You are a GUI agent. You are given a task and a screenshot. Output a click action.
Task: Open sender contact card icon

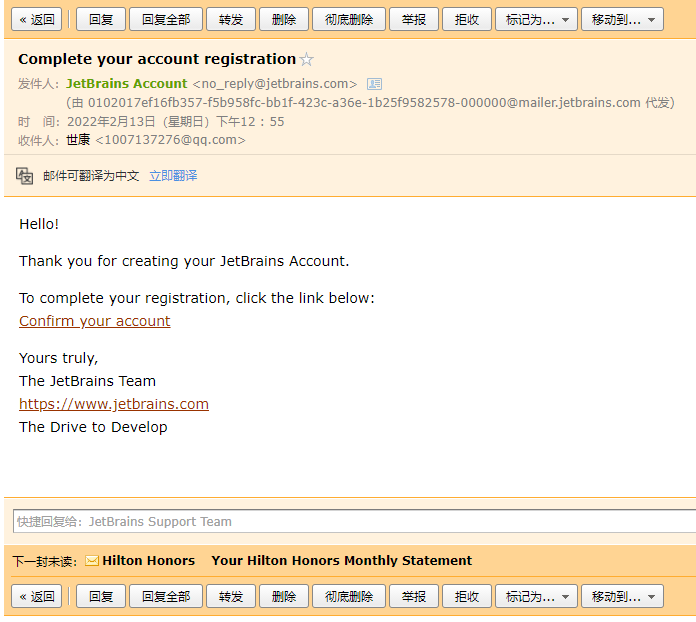[374, 84]
